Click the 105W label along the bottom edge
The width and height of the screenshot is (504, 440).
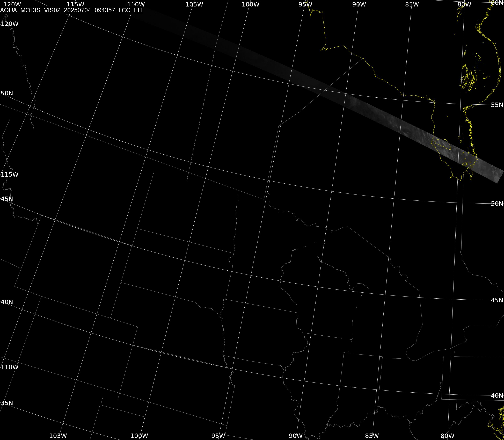(58, 436)
